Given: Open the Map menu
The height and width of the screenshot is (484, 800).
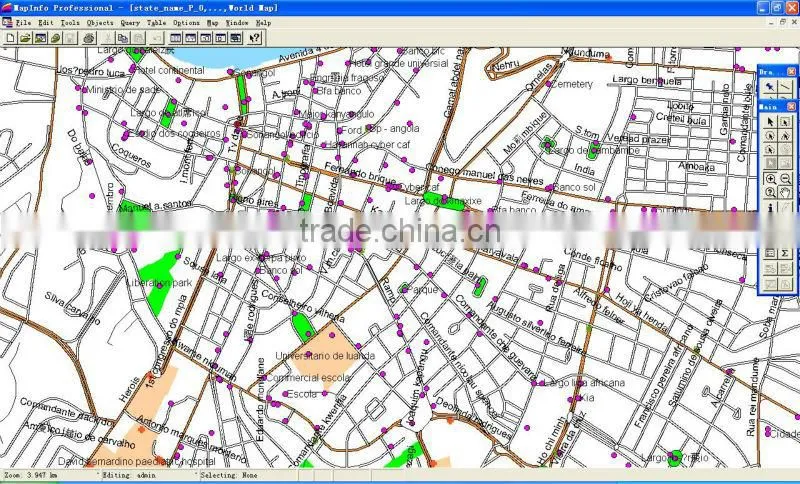Looking at the screenshot, I should tap(212, 23).
